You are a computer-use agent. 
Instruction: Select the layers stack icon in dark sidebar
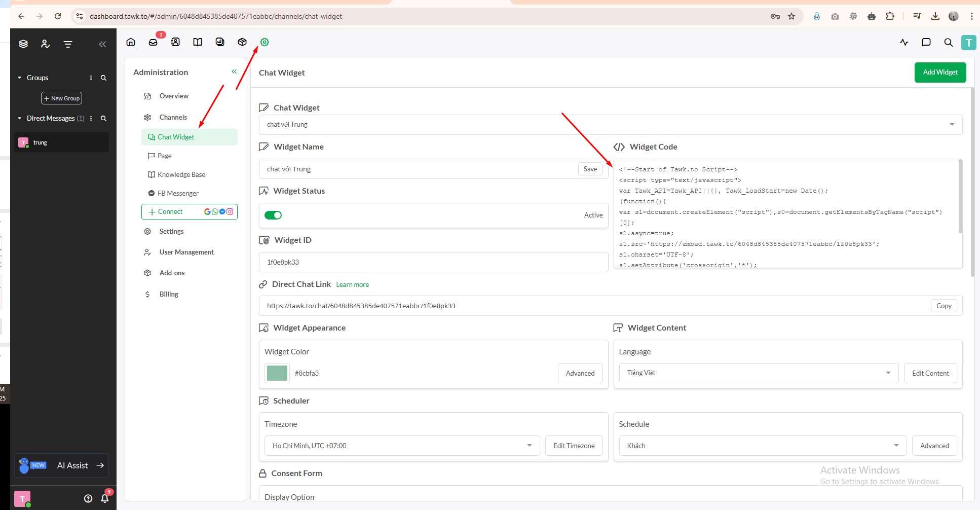point(23,44)
